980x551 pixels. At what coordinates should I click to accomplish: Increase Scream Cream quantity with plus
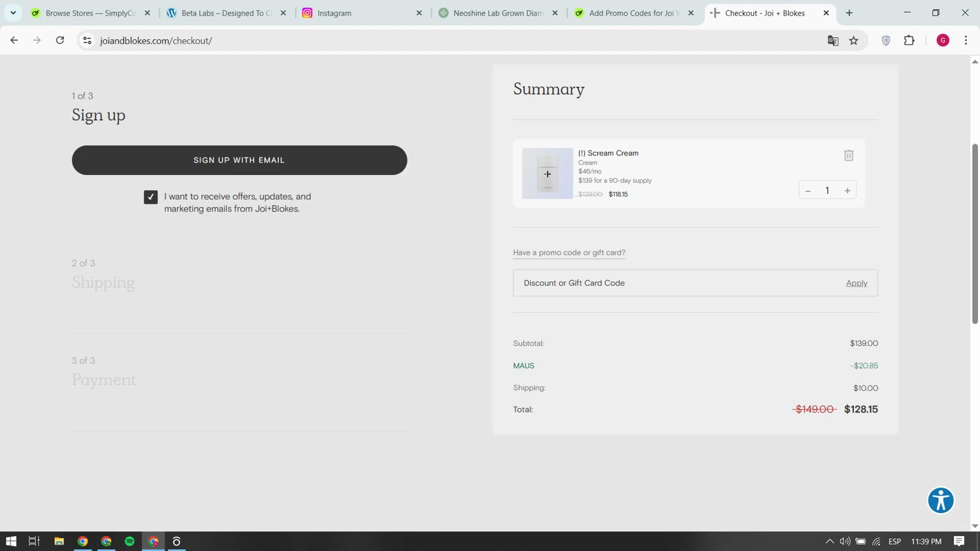(x=847, y=191)
